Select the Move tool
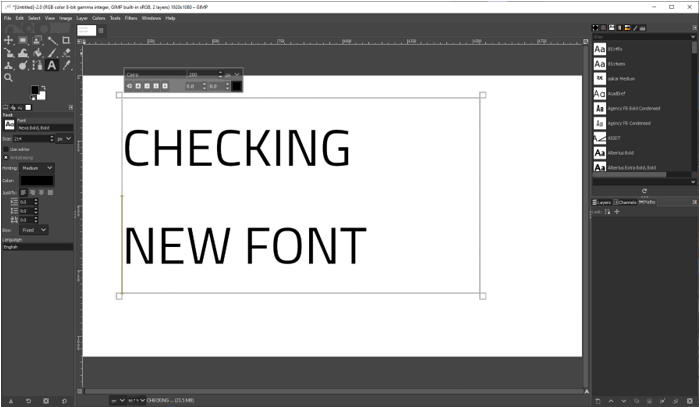This screenshot has height=407, width=699. pos(8,41)
